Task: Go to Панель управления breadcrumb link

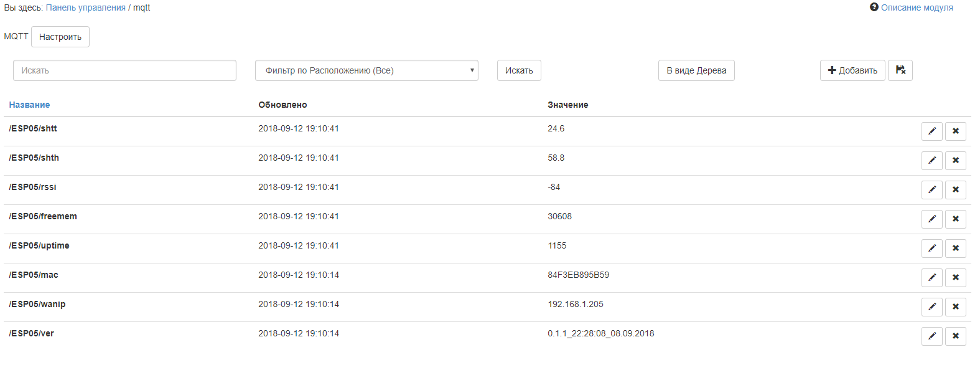Action: [x=86, y=7]
